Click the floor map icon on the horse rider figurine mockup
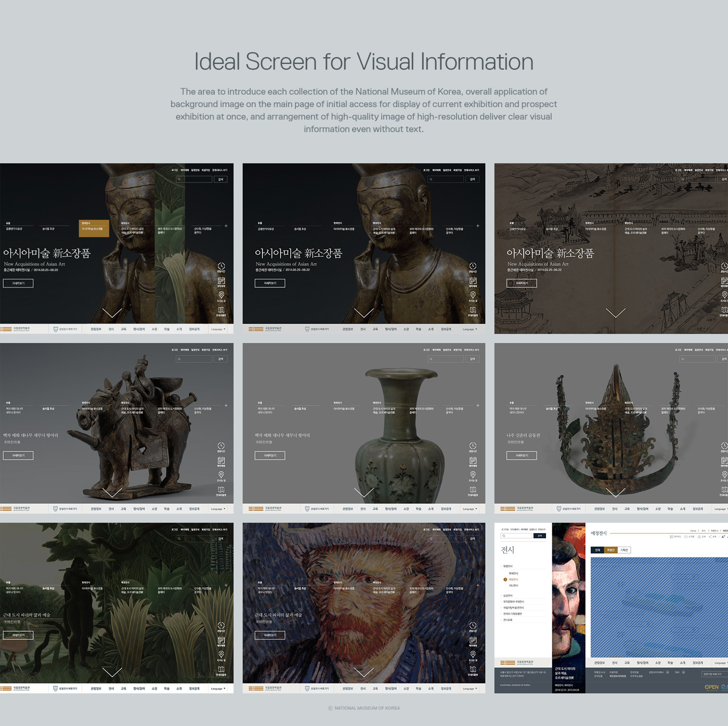Image resolution: width=728 pixels, height=726 pixels. pyautogui.click(x=221, y=489)
